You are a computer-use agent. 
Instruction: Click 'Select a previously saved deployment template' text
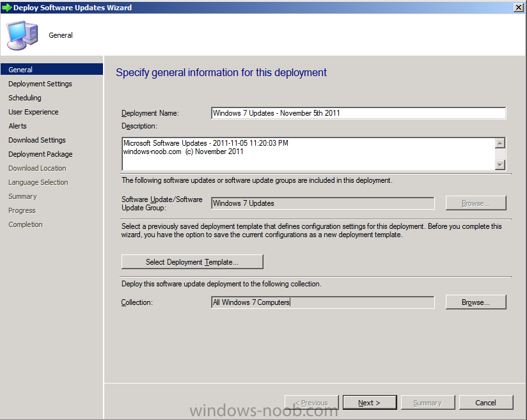[x=311, y=231]
